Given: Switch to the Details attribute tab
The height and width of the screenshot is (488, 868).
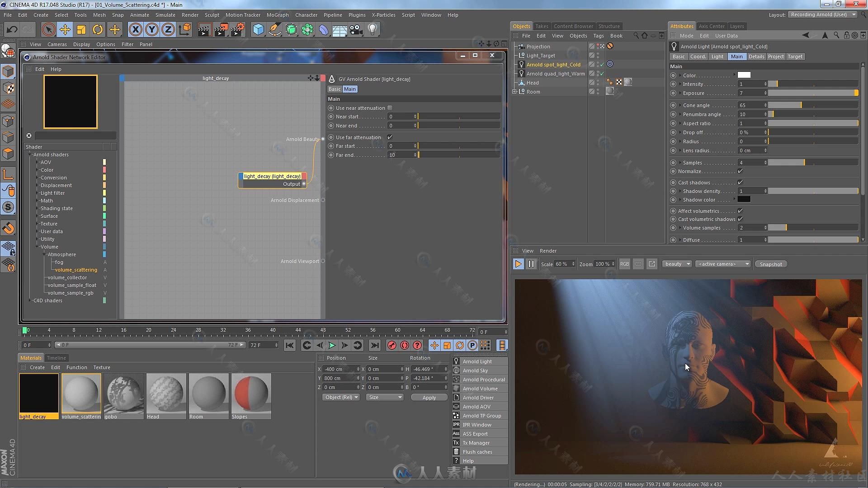Looking at the screenshot, I should click(756, 56).
